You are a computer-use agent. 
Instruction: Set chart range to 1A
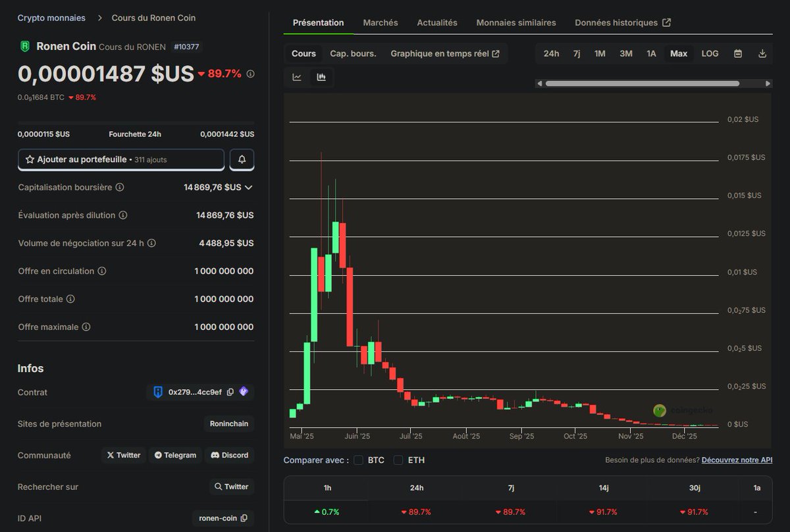[651, 53]
